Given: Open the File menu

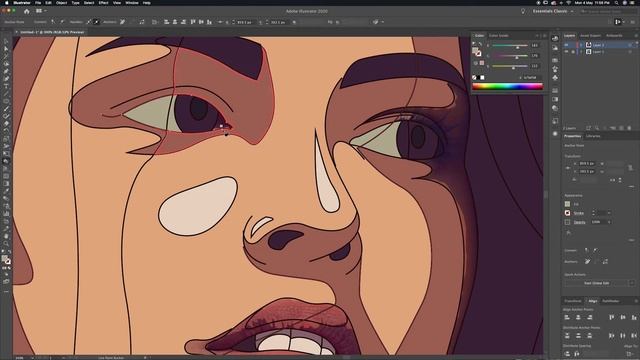Looking at the screenshot, I should [38, 2].
